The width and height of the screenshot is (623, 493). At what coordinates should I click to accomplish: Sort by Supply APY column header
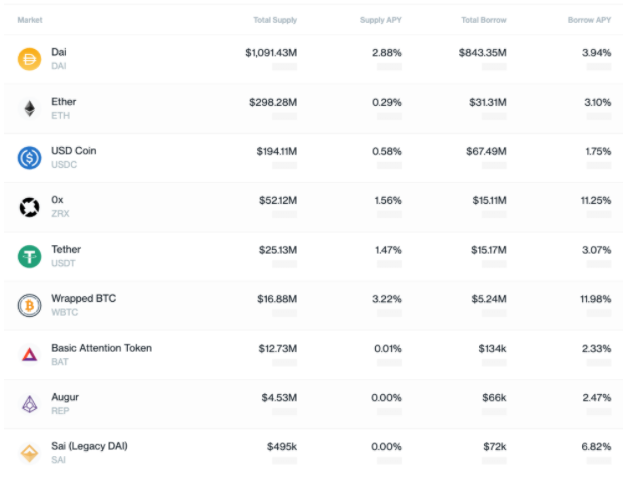(x=381, y=20)
